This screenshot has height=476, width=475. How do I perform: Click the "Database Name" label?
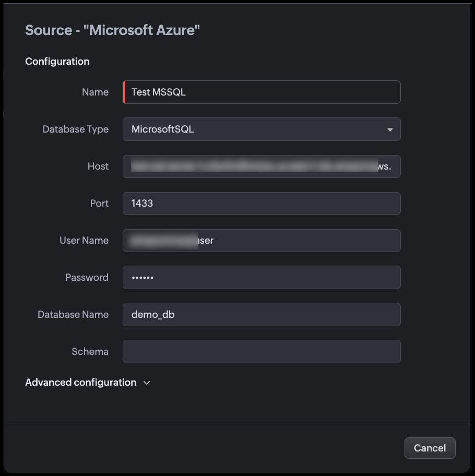coord(73,315)
